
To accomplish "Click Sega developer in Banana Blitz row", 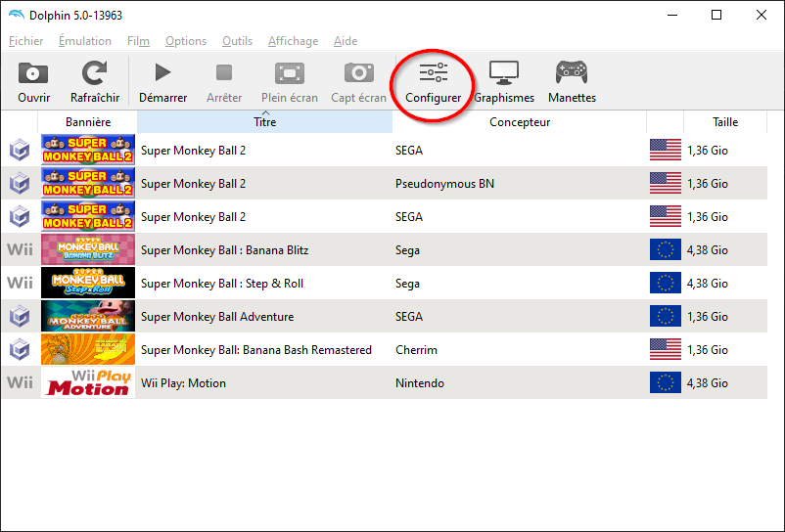I will (407, 250).
